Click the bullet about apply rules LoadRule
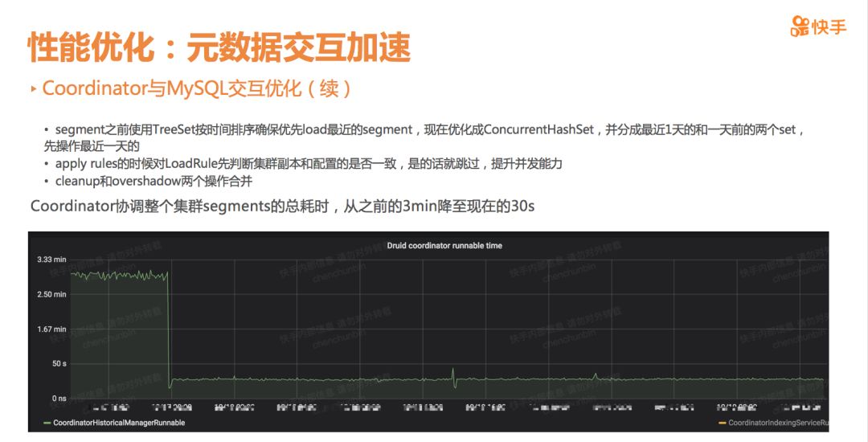Viewport: 868px width, 442px height. click(303, 164)
